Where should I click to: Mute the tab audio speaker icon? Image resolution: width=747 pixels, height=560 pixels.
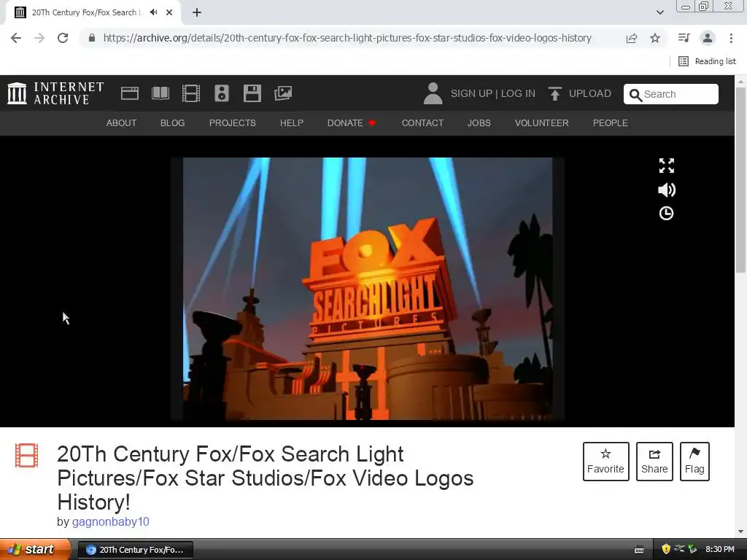[x=153, y=12]
